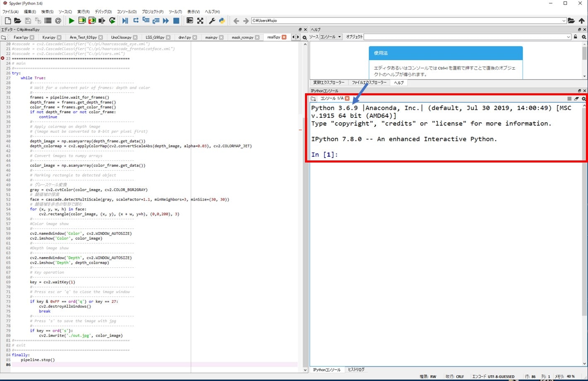Toggle fullscreen mode with the arrows icon
The height and width of the screenshot is (381, 588).
tap(200, 21)
